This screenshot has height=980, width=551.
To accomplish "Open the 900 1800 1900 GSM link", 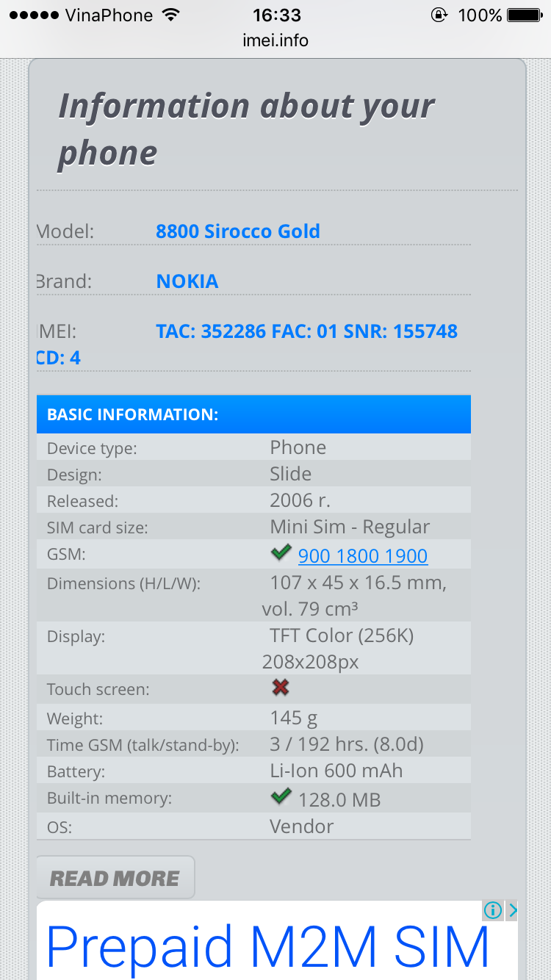I will [x=363, y=556].
